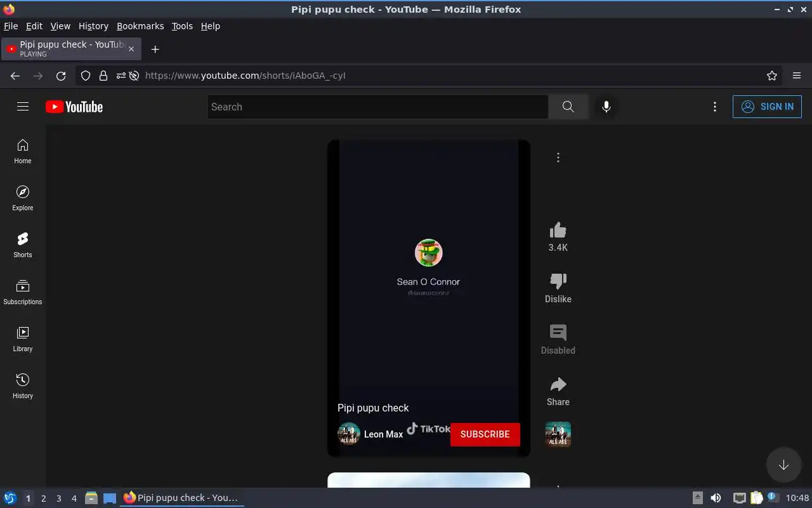Subscribe to Leon Max channel

(485, 434)
